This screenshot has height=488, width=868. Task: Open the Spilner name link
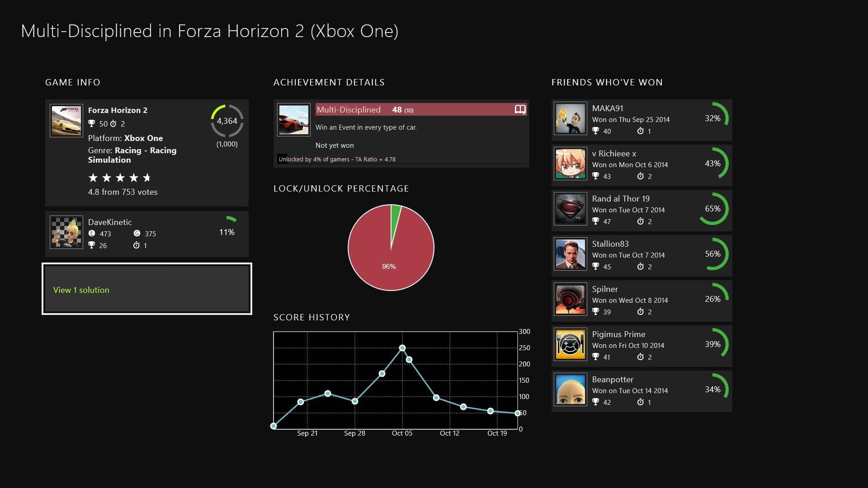point(605,289)
